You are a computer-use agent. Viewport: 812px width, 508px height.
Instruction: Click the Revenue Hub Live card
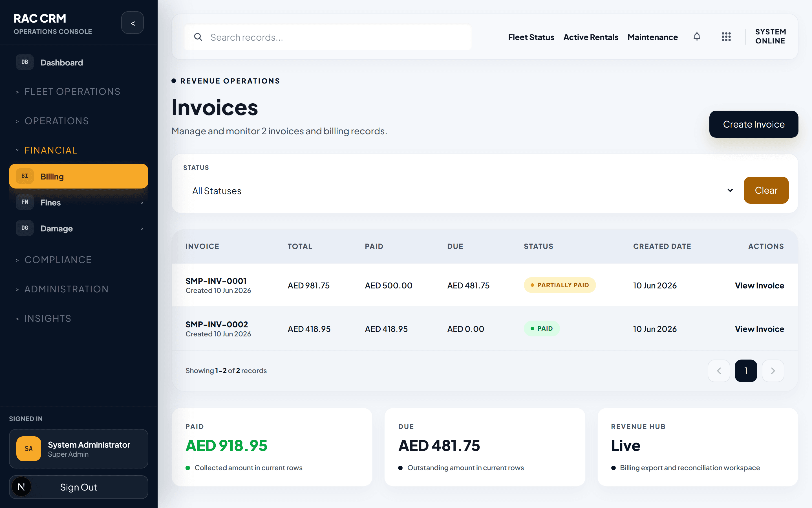click(697, 447)
